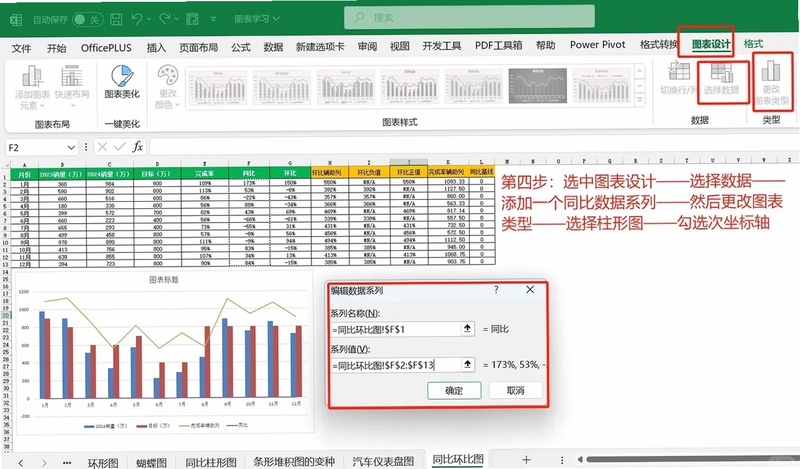Add a new sheet with the plus icon
Image resolution: width=800 pixels, height=469 pixels.
point(526,460)
